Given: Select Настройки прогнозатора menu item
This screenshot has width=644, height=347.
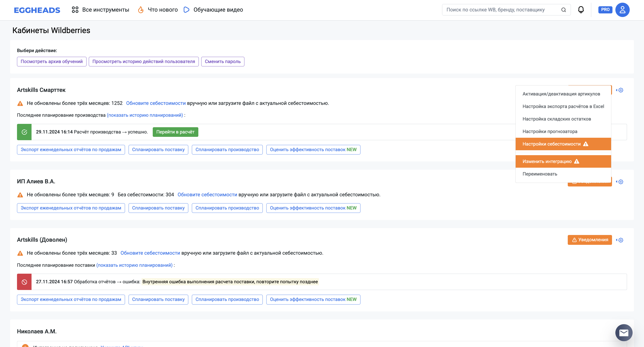Looking at the screenshot, I should tap(563, 131).
